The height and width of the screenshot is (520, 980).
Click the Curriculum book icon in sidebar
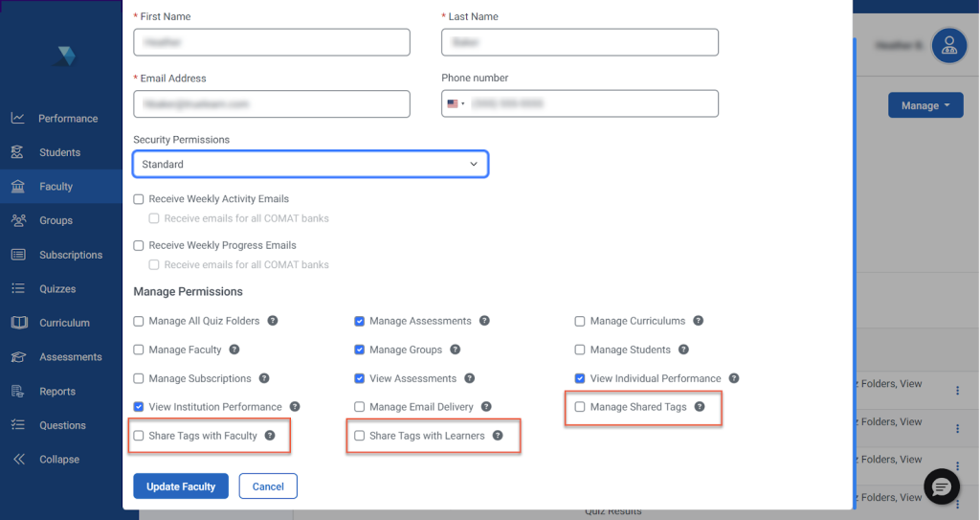click(x=18, y=323)
